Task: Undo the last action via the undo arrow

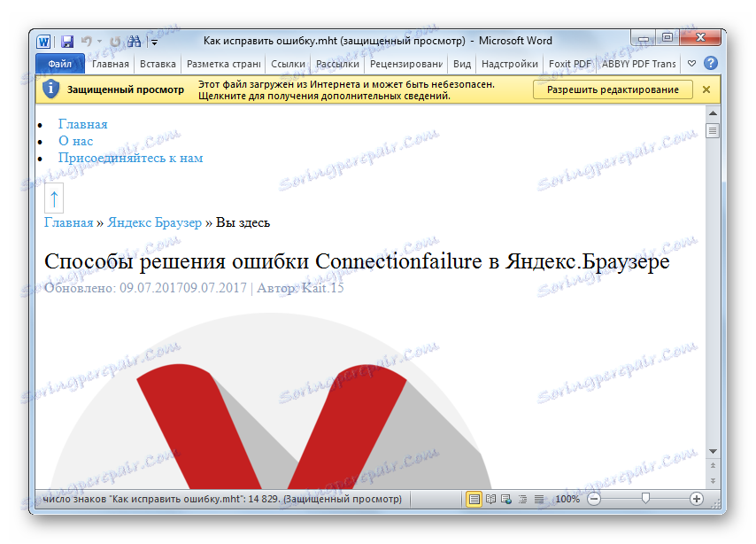Action: pos(87,42)
